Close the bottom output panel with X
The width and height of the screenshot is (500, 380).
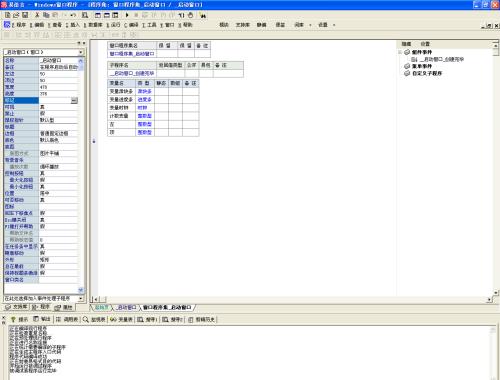pyautogui.click(x=4, y=318)
